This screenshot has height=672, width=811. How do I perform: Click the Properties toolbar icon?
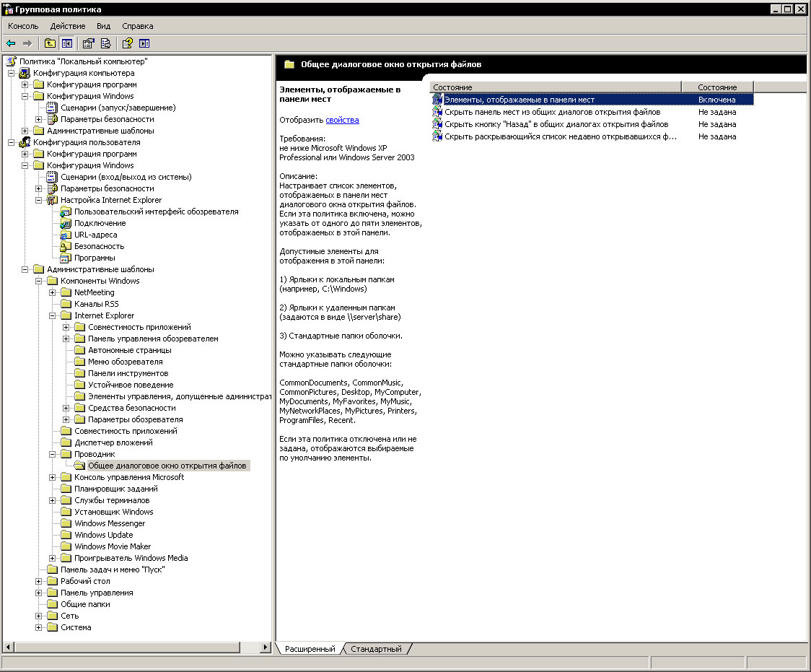(88, 43)
